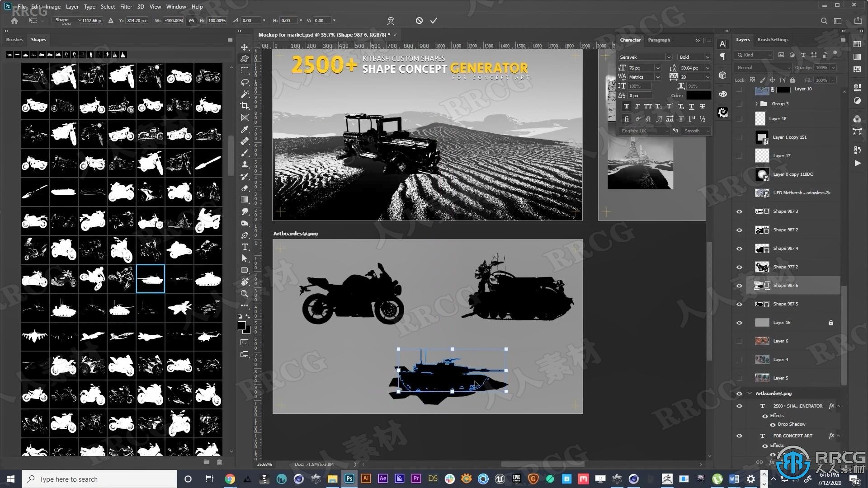Toggle Underline in Character panel
868x488 pixels.
click(691, 106)
